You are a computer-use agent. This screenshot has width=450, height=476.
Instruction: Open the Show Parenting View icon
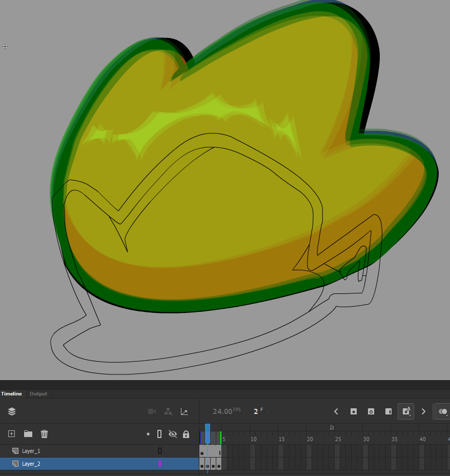click(x=168, y=411)
